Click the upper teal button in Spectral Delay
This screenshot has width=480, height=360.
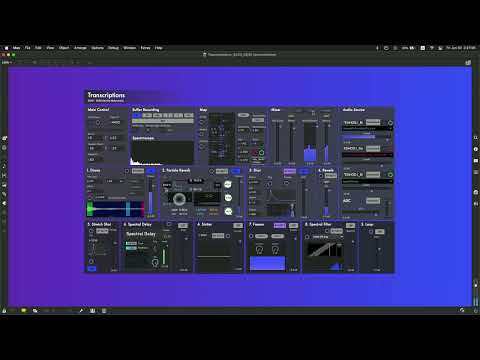(131, 243)
